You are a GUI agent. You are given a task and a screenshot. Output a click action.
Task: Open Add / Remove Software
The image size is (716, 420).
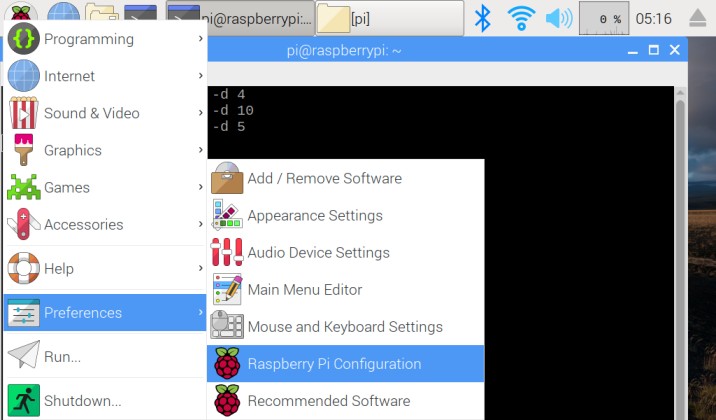pyautogui.click(x=345, y=178)
